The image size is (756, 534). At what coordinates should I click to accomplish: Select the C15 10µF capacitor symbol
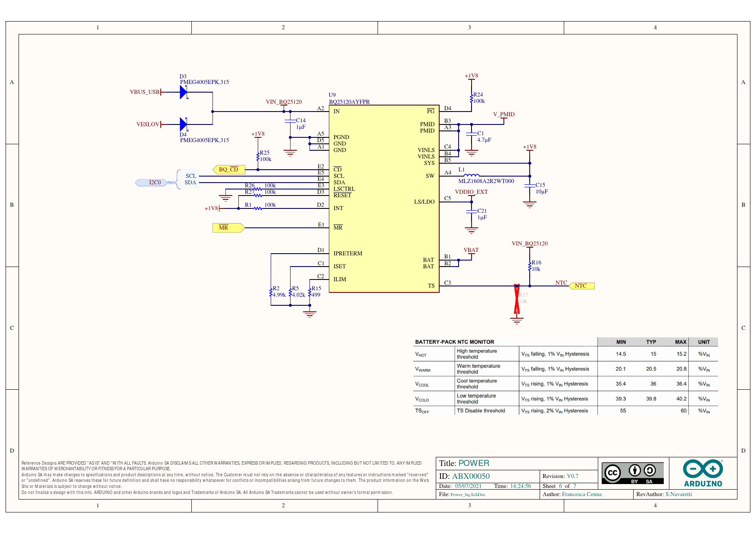coord(530,186)
